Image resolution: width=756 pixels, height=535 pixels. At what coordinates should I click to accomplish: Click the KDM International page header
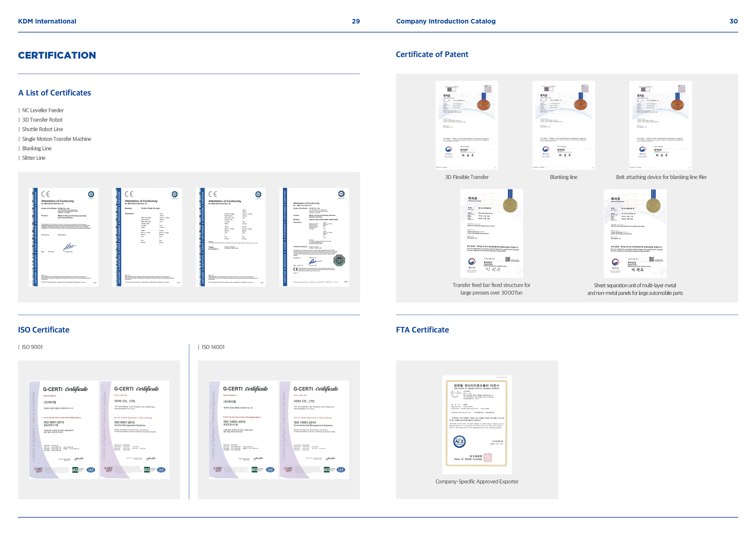click(47, 21)
